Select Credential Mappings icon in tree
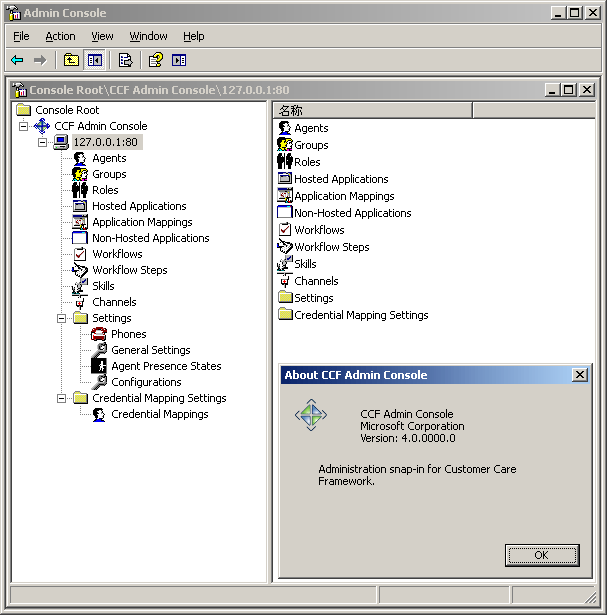 coord(99,415)
